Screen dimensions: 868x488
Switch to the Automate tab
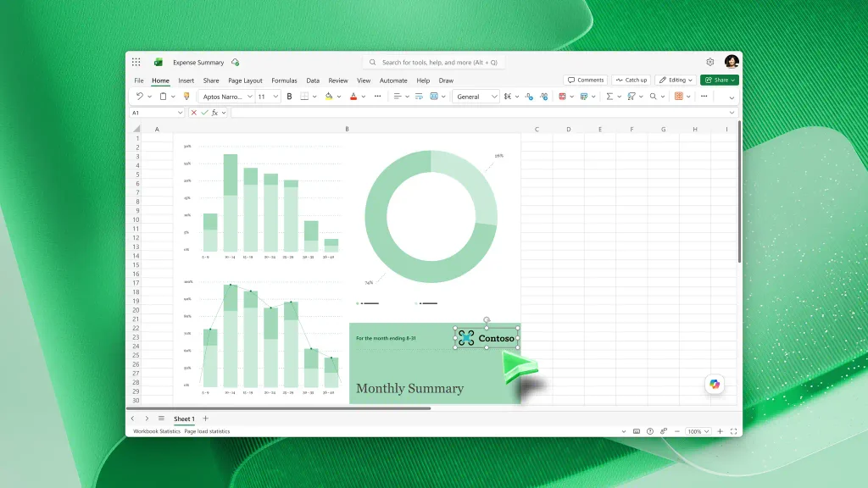pyautogui.click(x=393, y=80)
